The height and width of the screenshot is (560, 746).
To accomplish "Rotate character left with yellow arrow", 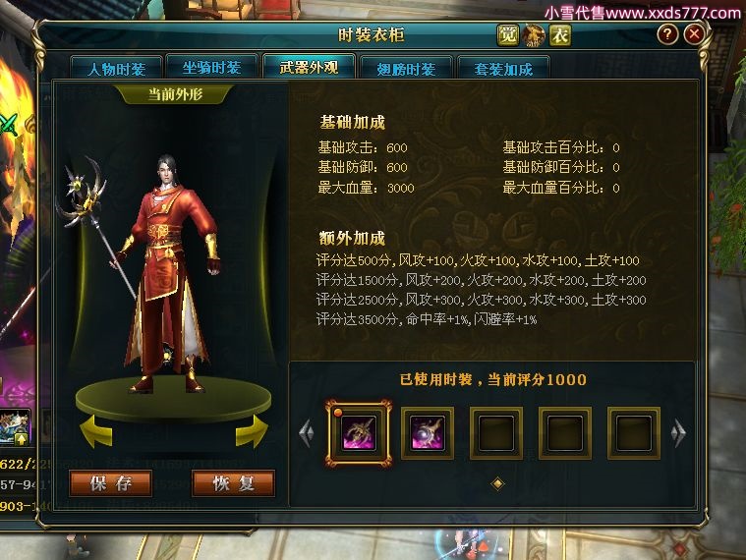I will (x=96, y=431).
